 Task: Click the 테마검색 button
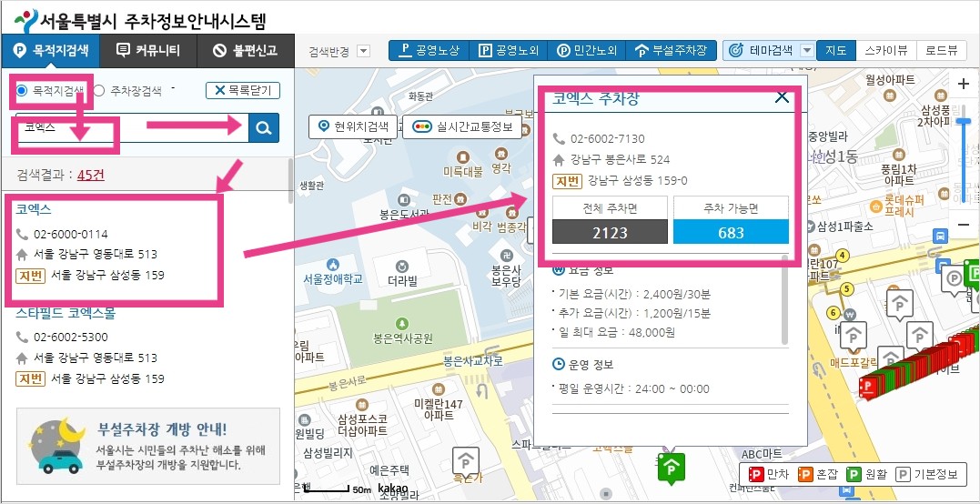[x=762, y=51]
